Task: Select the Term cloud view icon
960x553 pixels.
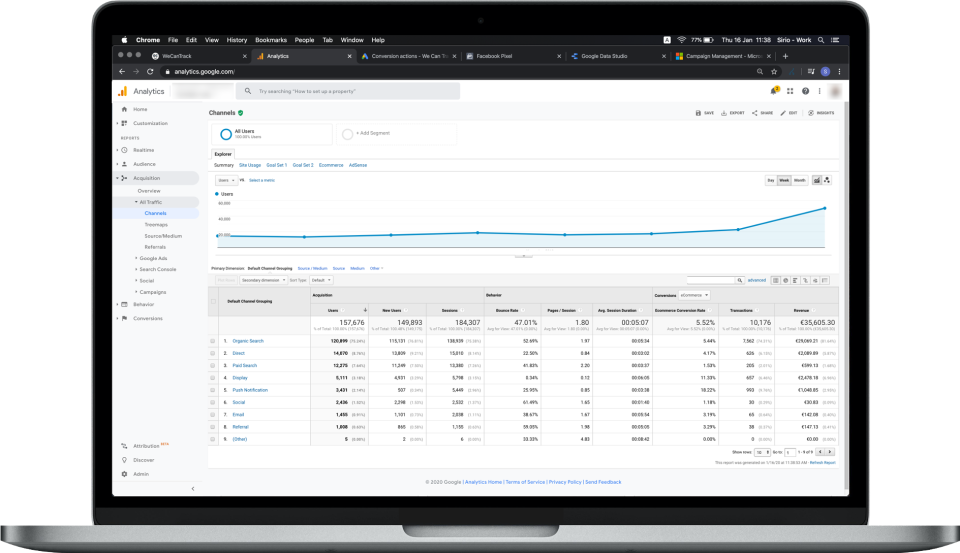Action: pos(815,280)
